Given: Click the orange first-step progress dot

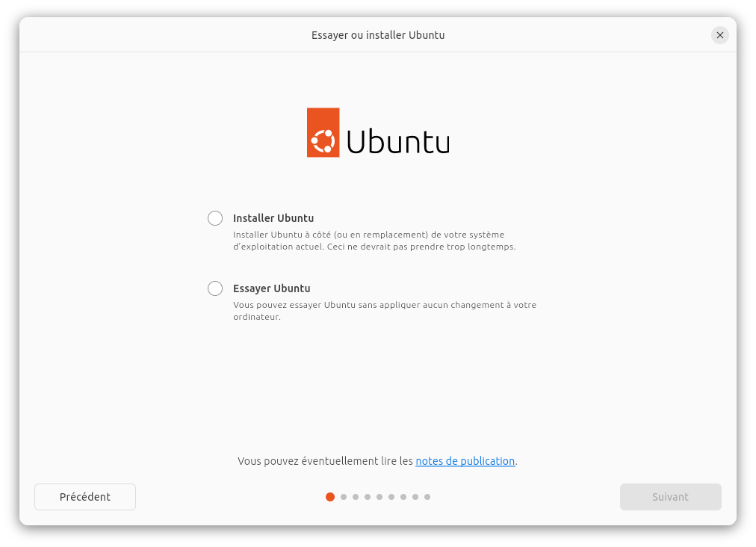Looking at the screenshot, I should (330, 497).
